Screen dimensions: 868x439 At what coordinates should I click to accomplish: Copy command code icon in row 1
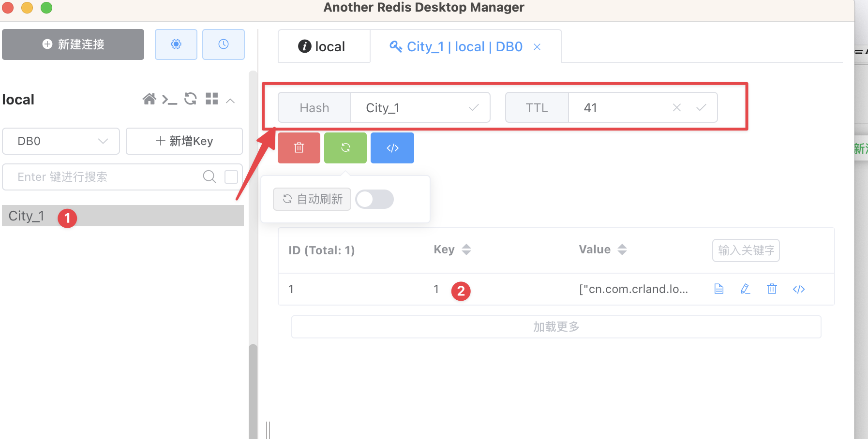coord(799,289)
